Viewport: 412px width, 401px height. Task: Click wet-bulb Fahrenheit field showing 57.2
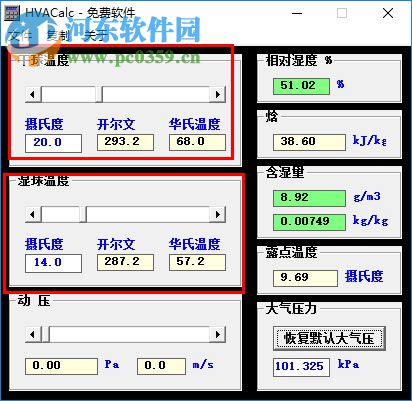click(197, 262)
